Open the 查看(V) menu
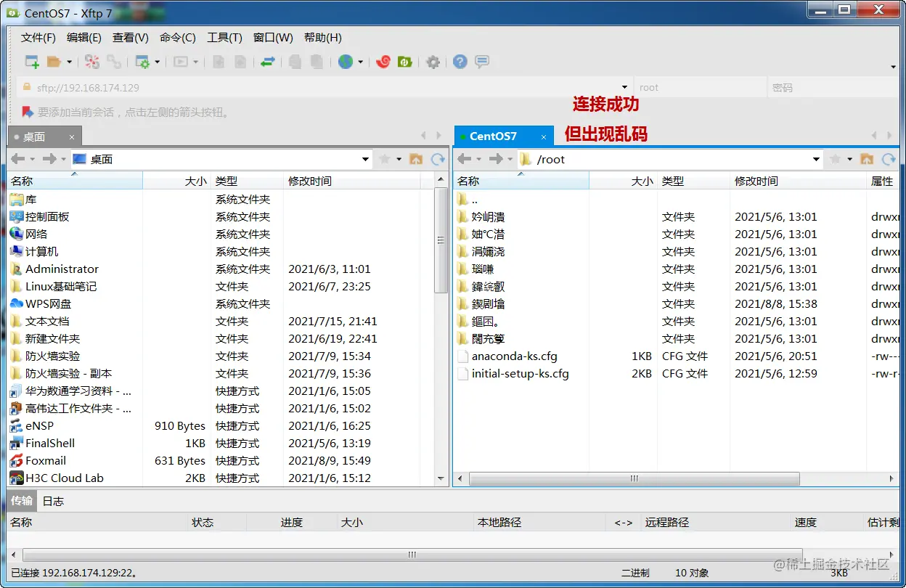The height and width of the screenshot is (588, 906). tap(131, 38)
